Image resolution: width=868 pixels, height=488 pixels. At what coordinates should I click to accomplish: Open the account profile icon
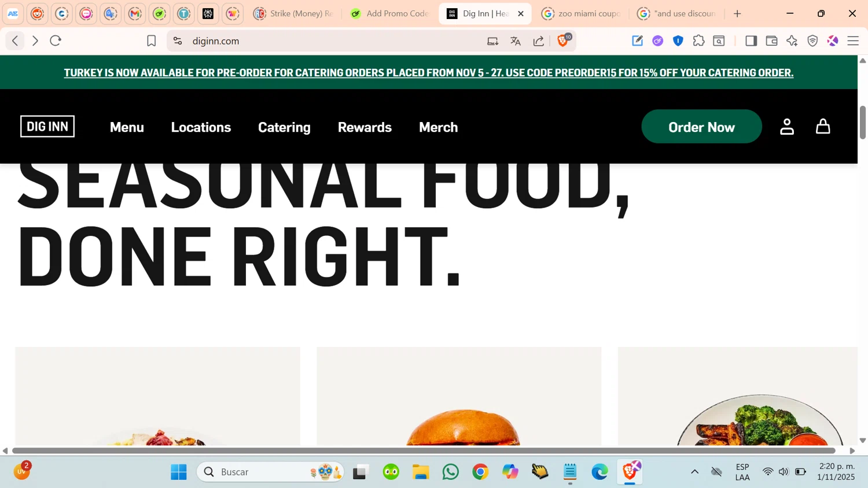coord(787,127)
